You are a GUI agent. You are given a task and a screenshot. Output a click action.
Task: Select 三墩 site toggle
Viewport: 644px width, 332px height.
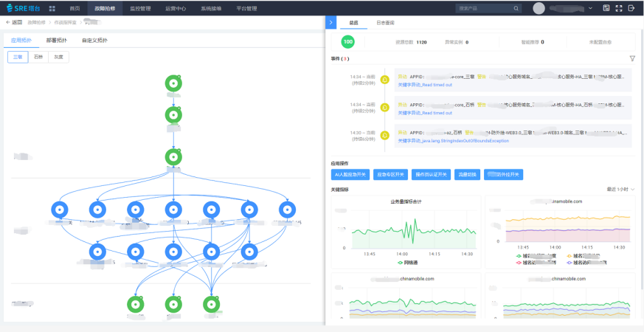[x=18, y=57]
